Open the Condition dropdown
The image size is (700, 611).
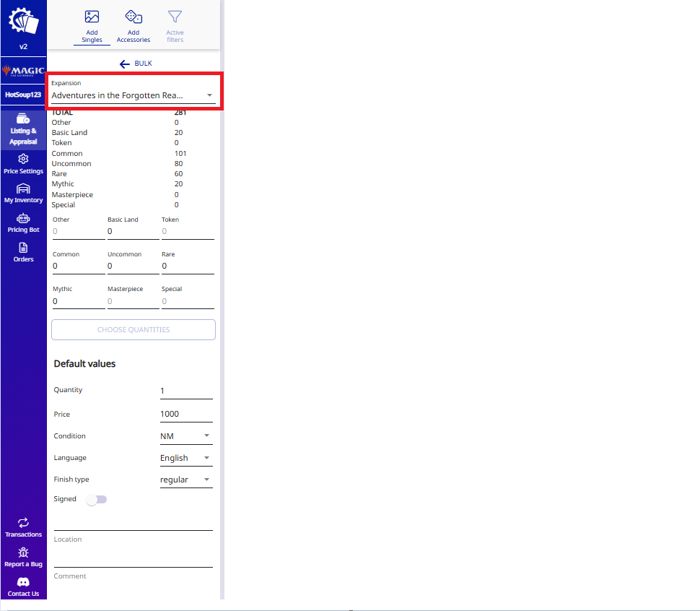coord(186,436)
